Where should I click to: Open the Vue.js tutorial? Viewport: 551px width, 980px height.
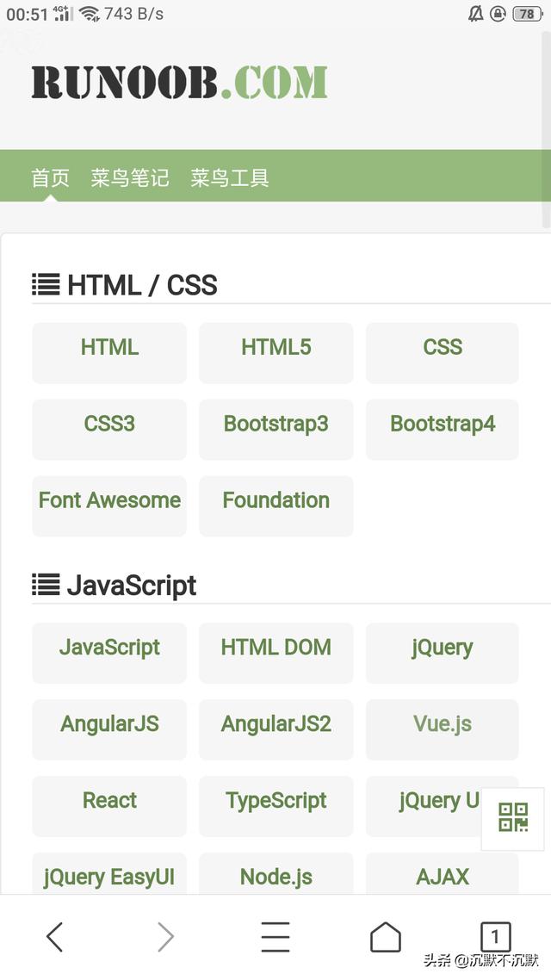[x=443, y=729]
